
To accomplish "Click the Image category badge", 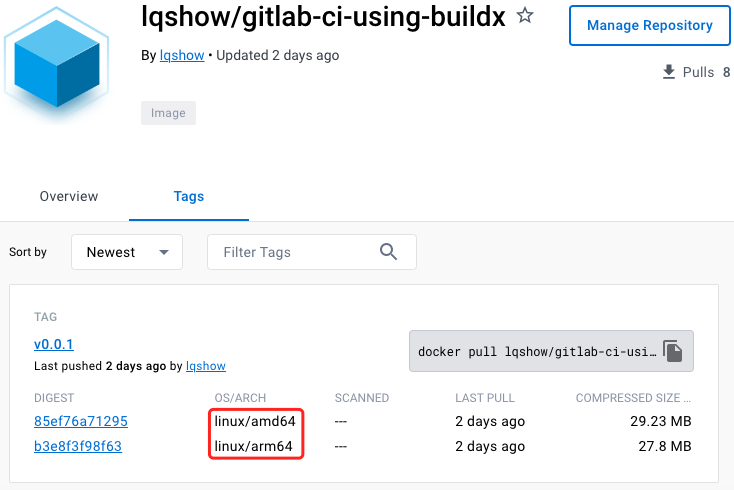I will 168,113.
